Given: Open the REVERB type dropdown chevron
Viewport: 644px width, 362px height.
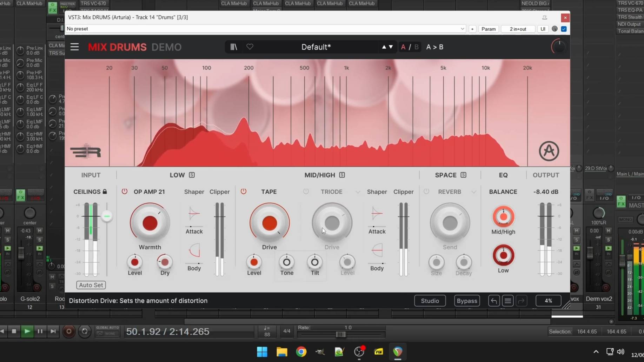Looking at the screenshot, I should [x=474, y=192].
